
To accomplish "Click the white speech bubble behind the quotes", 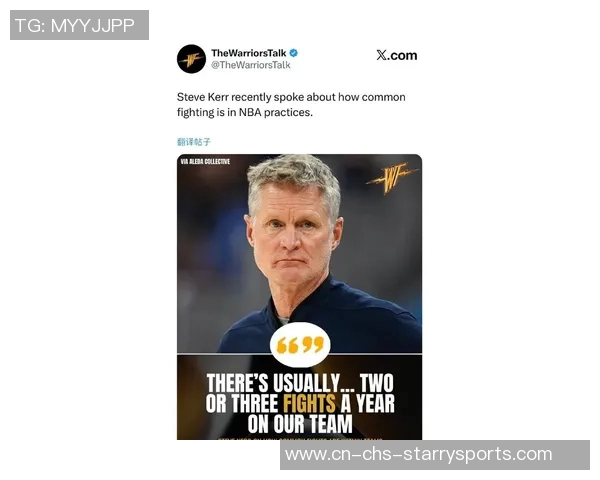I will (300, 345).
